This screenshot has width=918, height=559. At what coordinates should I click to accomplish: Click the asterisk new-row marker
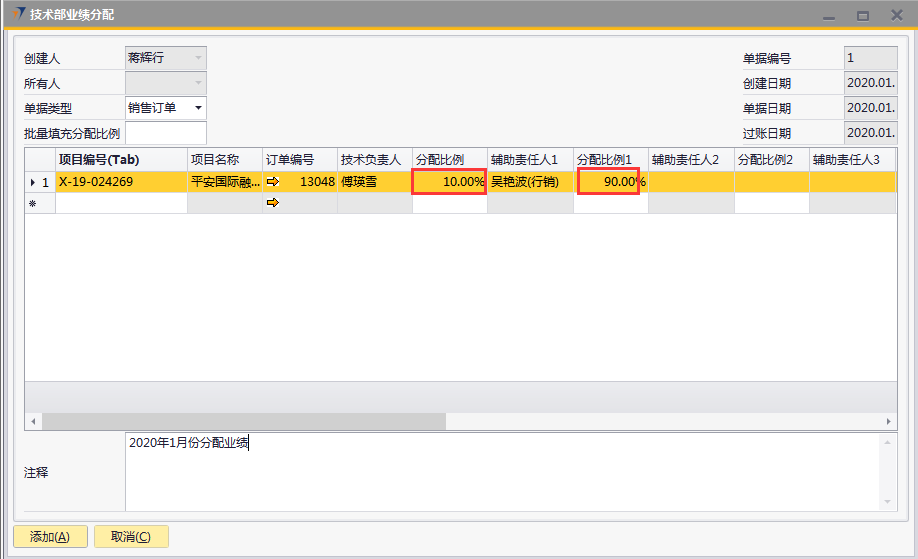[x=33, y=203]
